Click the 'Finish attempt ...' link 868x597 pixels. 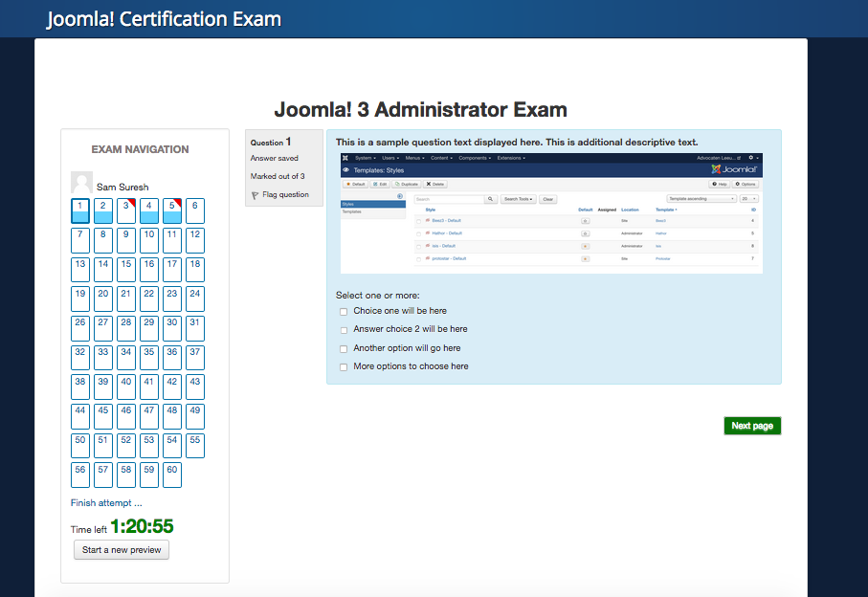coord(106,502)
